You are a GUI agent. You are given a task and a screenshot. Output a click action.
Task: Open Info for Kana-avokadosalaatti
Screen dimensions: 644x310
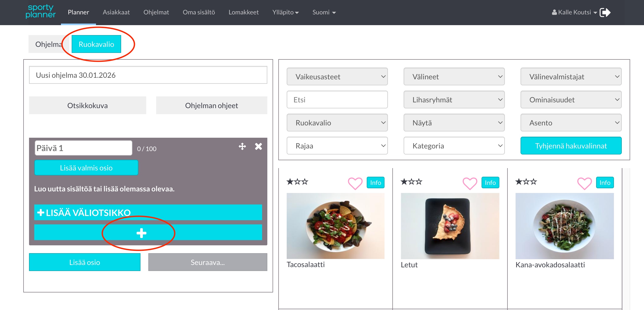(605, 183)
